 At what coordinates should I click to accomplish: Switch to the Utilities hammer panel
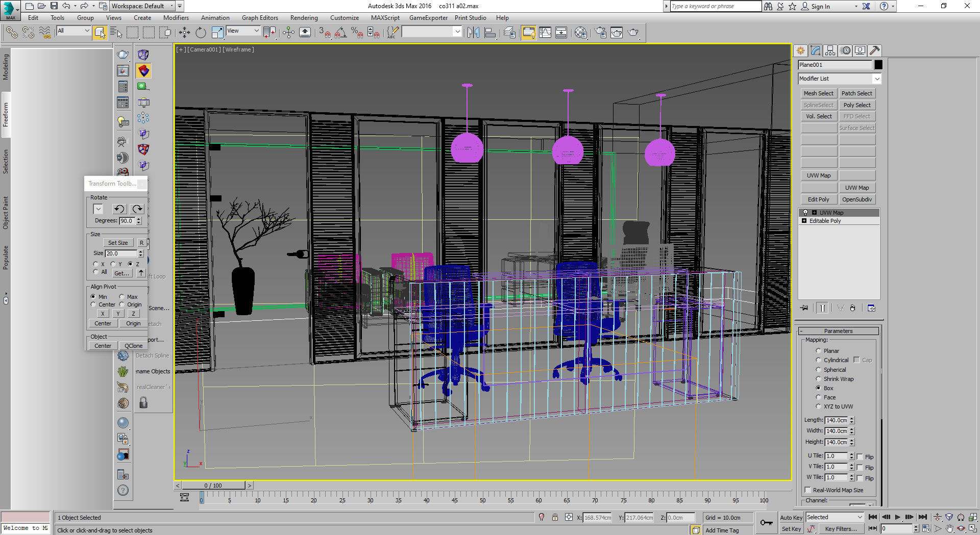click(x=874, y=50)
